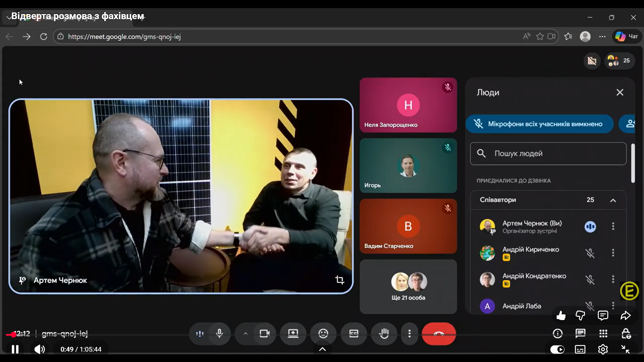Viewport: 644px width, 362px height.
Task: Open emoji reactions
Action: click(x=323, y=333)
